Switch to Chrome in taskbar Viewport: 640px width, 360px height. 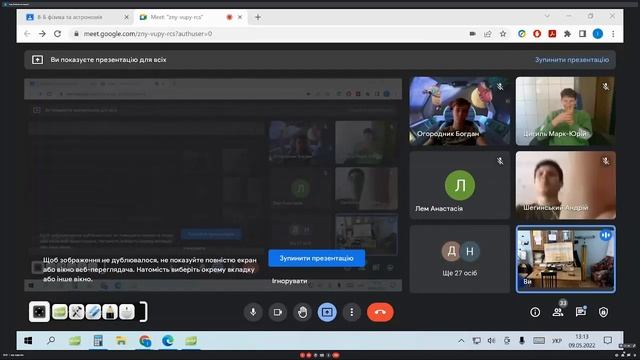tap(144, 340)
